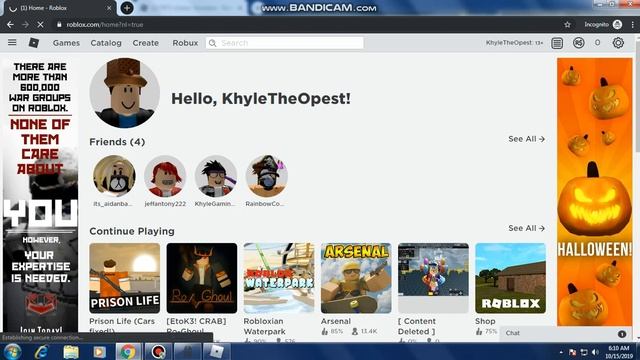Open the Robux page
Image resolution: width=640 pixels, height=360 pixels.
point(185,43)
